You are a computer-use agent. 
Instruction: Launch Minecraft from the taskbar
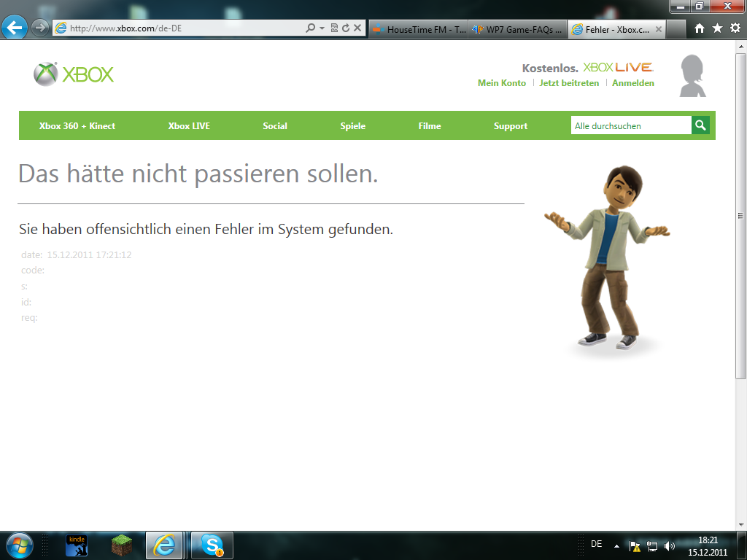click(x=122, y=545)
